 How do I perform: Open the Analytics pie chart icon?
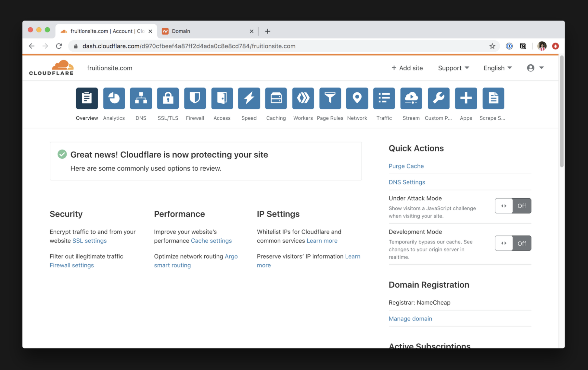[x=114, y=98]
